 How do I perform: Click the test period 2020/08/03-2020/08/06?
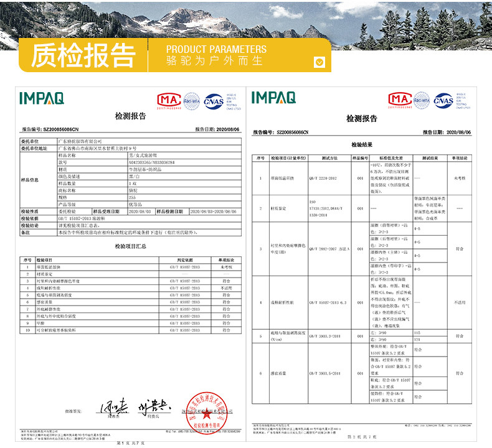214,212
